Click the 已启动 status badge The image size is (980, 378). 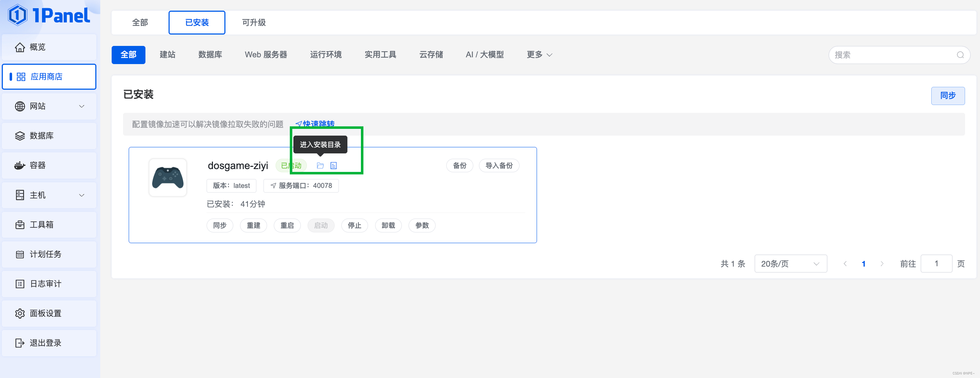[x=291, y=166]
